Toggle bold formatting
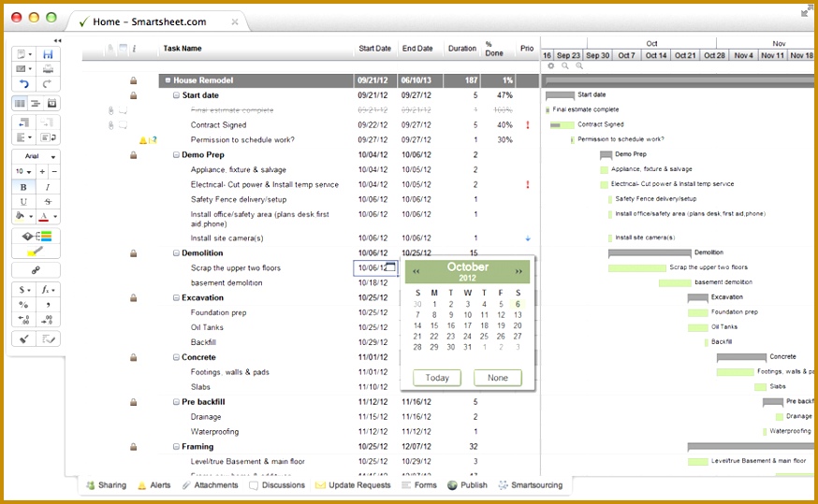The width and height of the screenshot is (818, 504). click(24, 187)
